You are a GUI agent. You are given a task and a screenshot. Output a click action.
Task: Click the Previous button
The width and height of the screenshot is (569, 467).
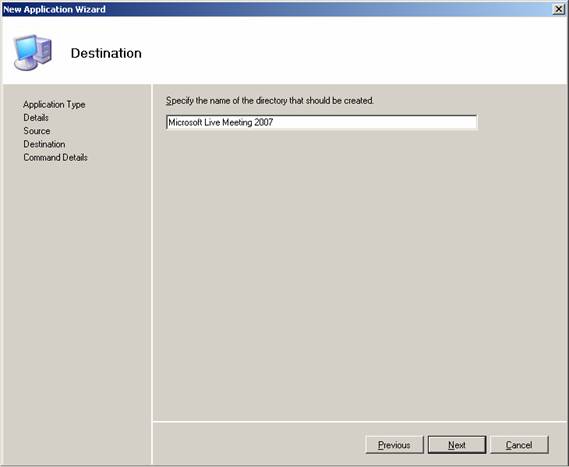tap(394, 445)
